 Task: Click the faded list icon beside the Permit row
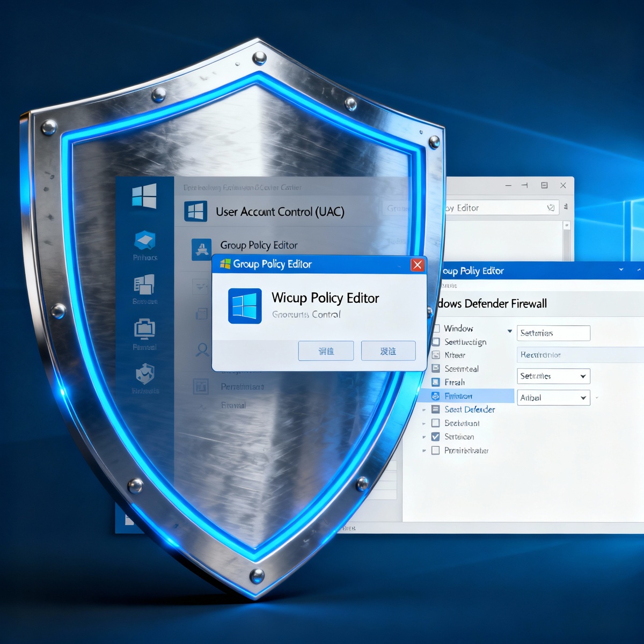tap(201, 386)
